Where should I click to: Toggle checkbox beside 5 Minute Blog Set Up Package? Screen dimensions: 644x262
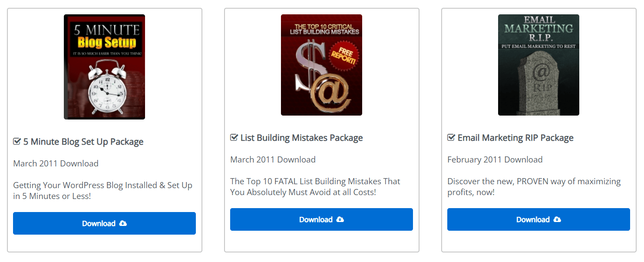(17, 142)
